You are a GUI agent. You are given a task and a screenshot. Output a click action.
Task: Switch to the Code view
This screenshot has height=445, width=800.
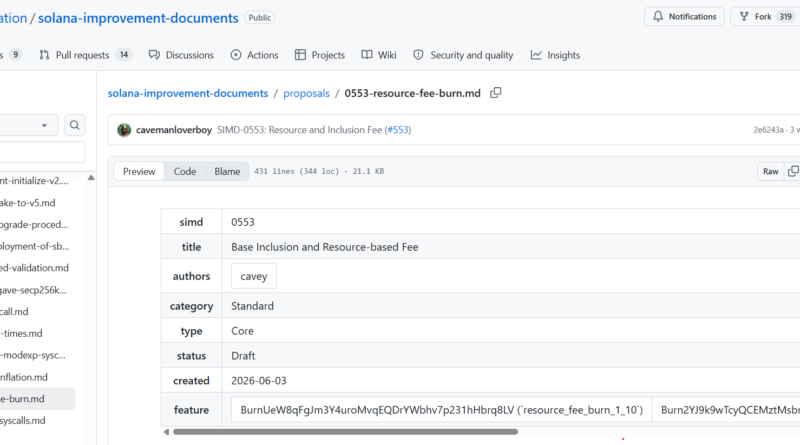(x=185, y=171)
